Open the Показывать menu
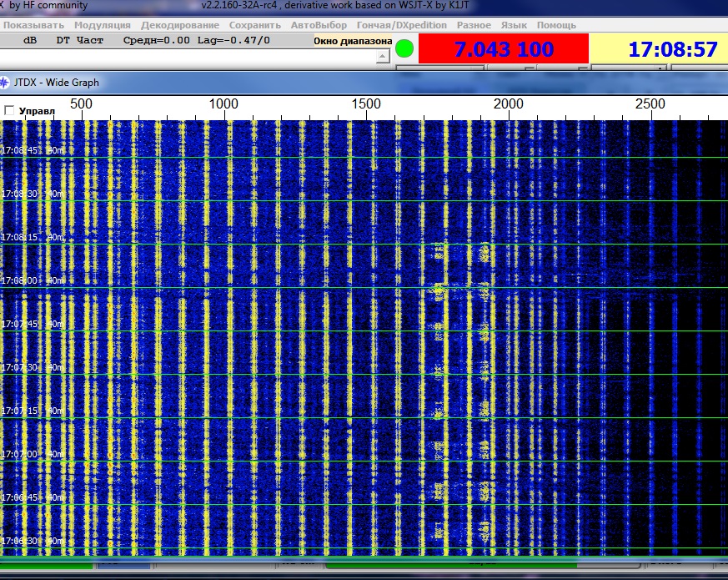 pyautogui.click(x=33, y=25)
